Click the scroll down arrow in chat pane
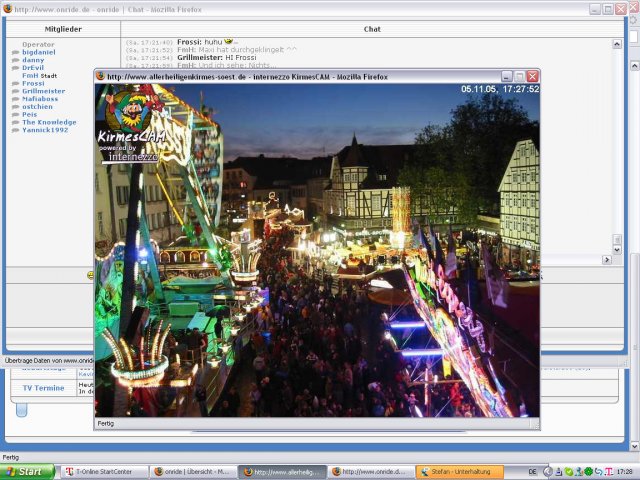This screenshot has height=480, width=640. 617,249
